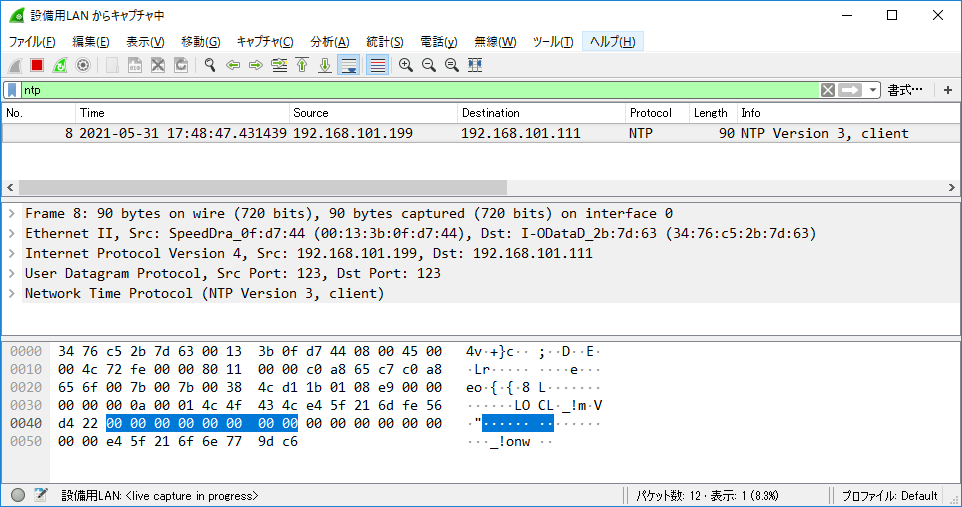
Task: Open the ファイル(F) menu
Action: pyautogui.click(x=32, y=42)
